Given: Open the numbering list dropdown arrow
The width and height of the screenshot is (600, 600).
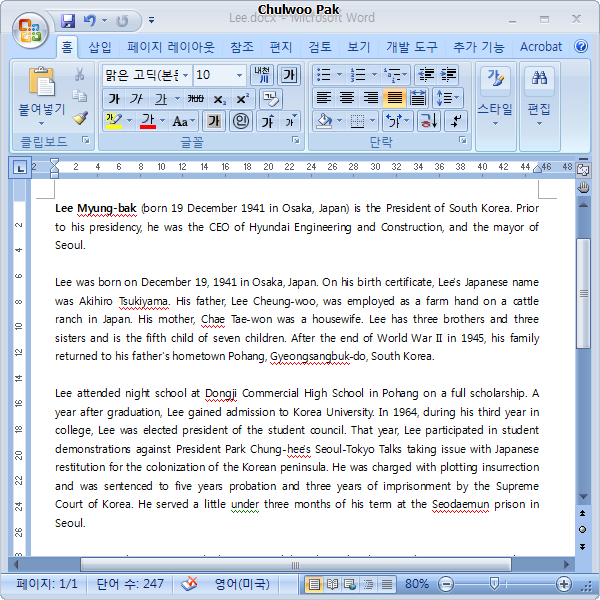Looking at the screenshot, I should click(374, 75).
